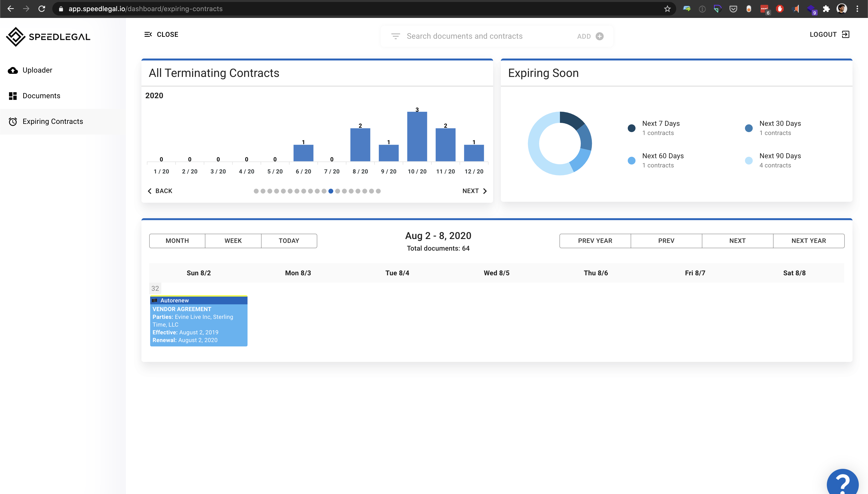Go BACK in the chart via chevron
The width and height of the screenshot is (868, 494).
tap(150, 191)
